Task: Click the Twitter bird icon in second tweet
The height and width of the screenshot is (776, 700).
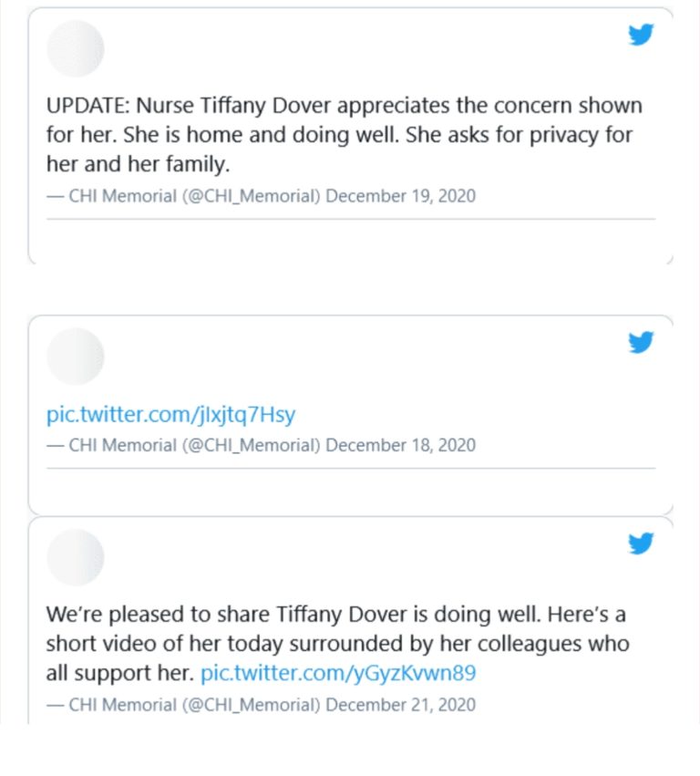Action: 641,343
